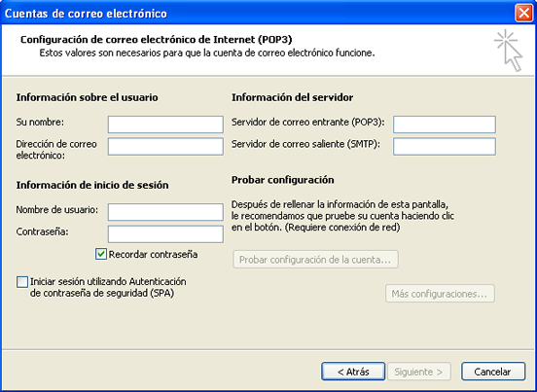
Task: Click inside the Contraseña field
Action: click(165, 234)
